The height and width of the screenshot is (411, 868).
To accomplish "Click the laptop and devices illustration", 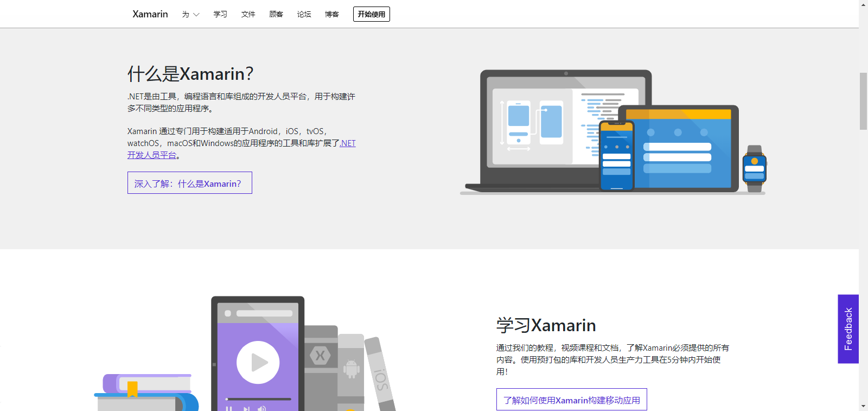I will point(613,132).
